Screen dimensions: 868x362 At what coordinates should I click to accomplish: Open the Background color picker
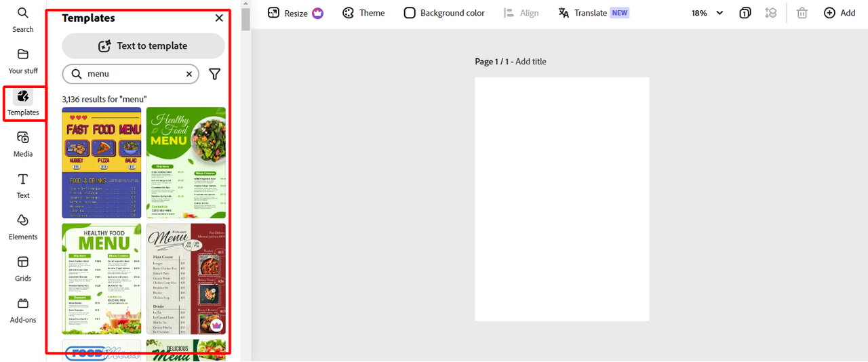[444, 13]
